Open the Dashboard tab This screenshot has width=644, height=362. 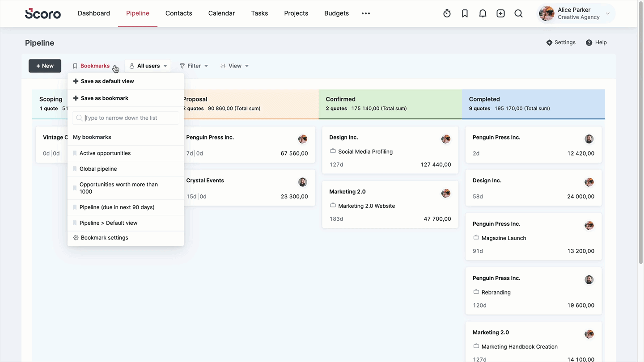(x=94, y=13)
